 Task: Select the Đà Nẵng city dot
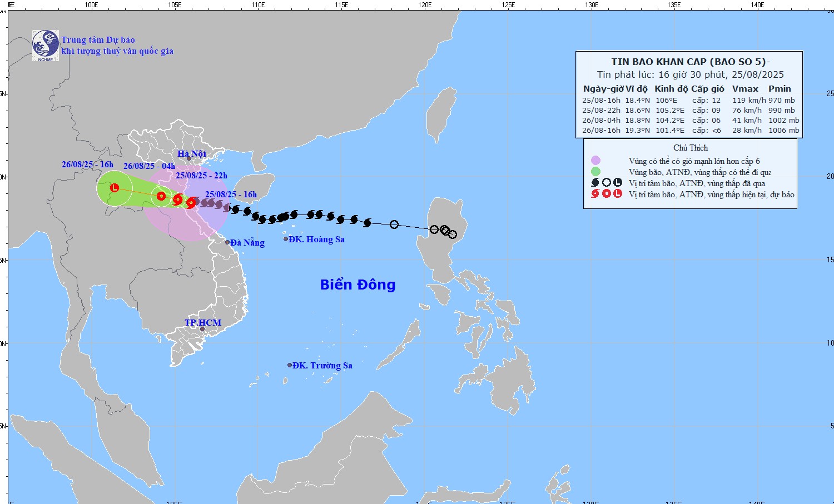227,242
